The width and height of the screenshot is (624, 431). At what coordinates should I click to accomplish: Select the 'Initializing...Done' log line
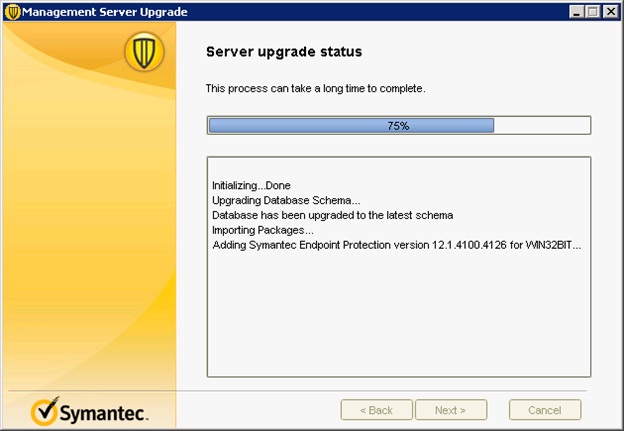(x=251, y=185)
